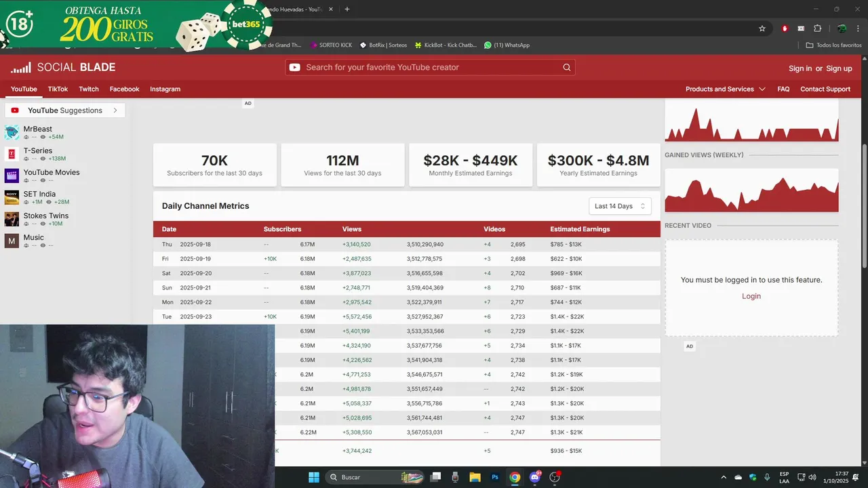868x488 pixels.
Task: Click Login link under Recent Video
Action: tap(751, 296)
